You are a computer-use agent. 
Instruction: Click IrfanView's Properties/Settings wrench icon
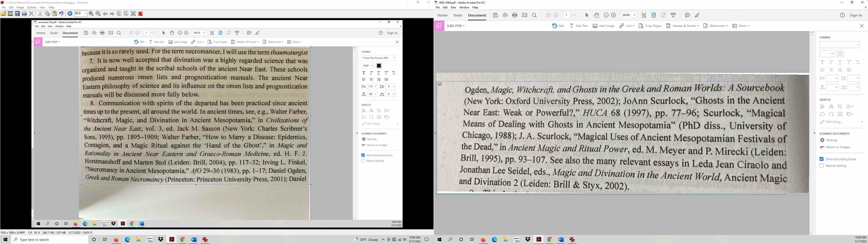[x=133, y=14]
